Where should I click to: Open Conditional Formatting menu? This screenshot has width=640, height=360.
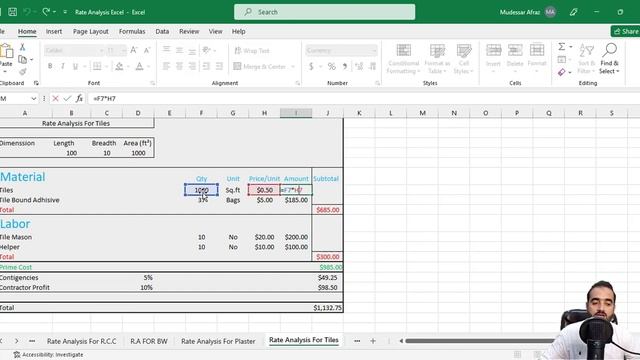[x=403, y=59]
